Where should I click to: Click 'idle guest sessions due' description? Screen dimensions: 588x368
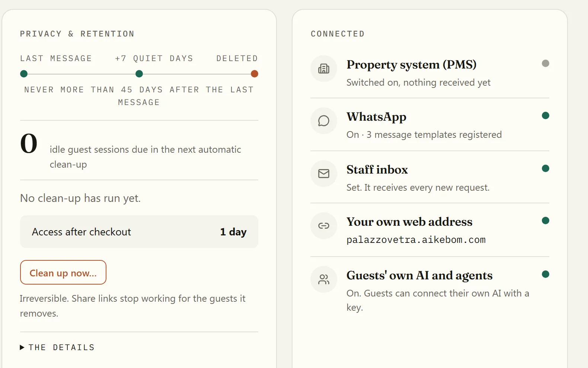tap(146, 157)
